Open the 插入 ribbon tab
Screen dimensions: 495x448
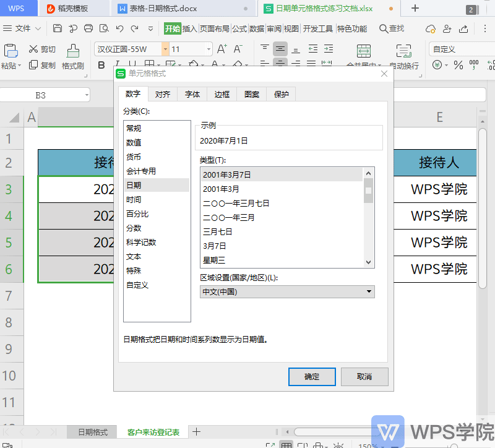189,28
